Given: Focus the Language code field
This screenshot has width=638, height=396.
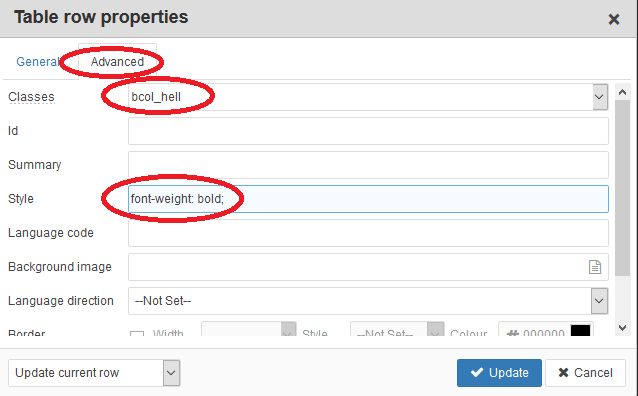Looking at the screenshot, I should [x=368, y=233].
